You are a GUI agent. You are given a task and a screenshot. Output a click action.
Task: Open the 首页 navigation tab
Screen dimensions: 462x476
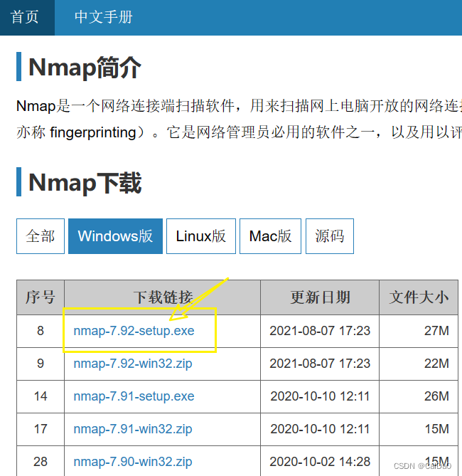coord(27,17)
